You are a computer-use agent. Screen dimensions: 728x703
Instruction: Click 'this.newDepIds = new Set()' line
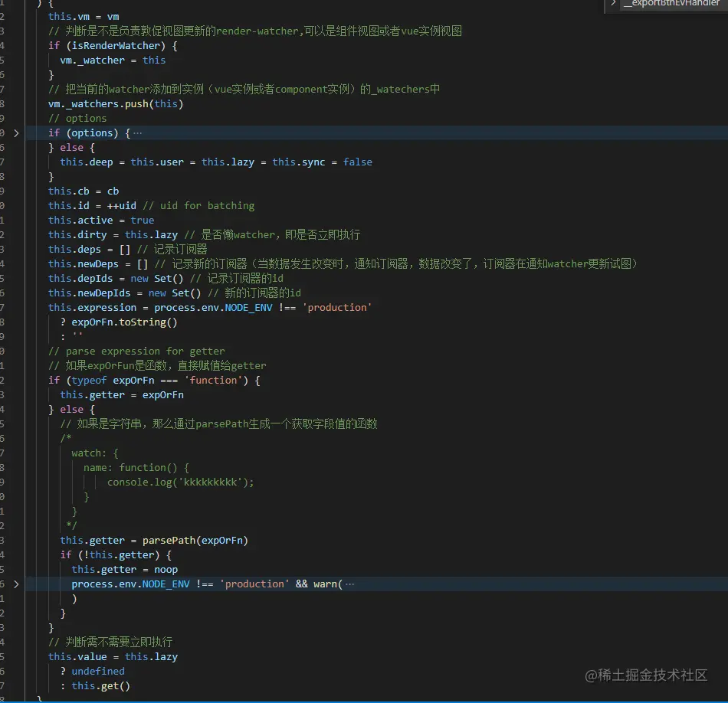coord(124,293)
